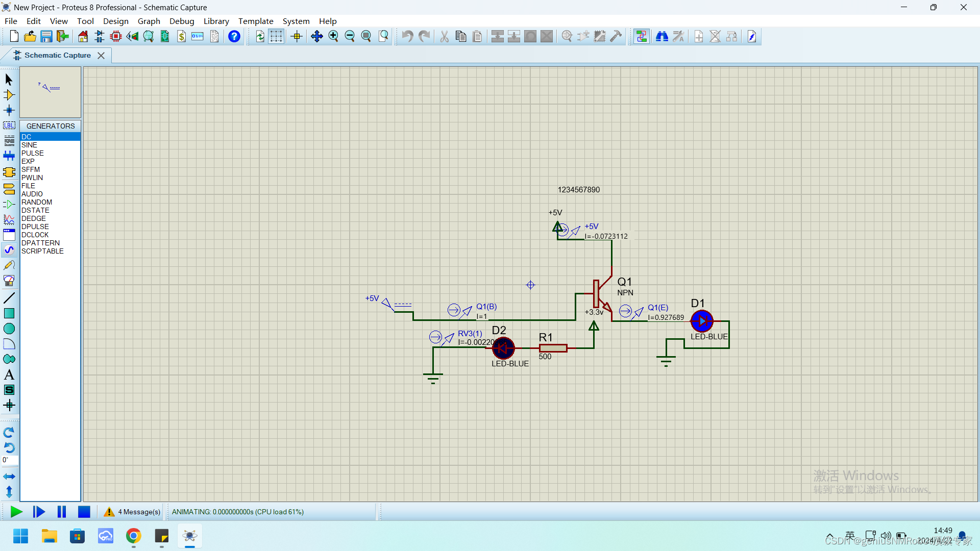The width and height of the screenshot is (980, 551).
Task: Open Chrome from the taskbar
Action: (133, 536)
